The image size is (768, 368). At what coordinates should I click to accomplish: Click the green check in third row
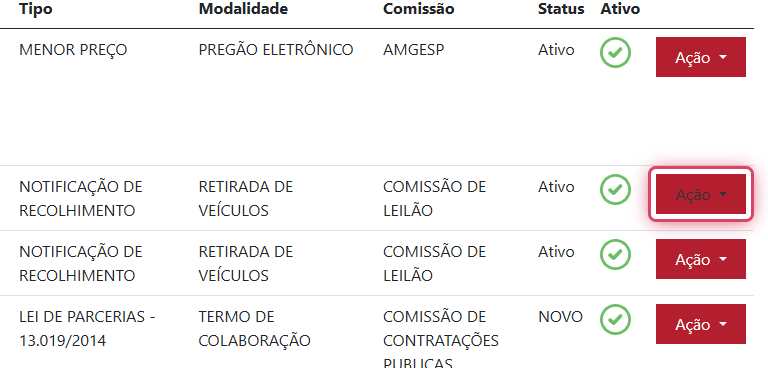615,254
